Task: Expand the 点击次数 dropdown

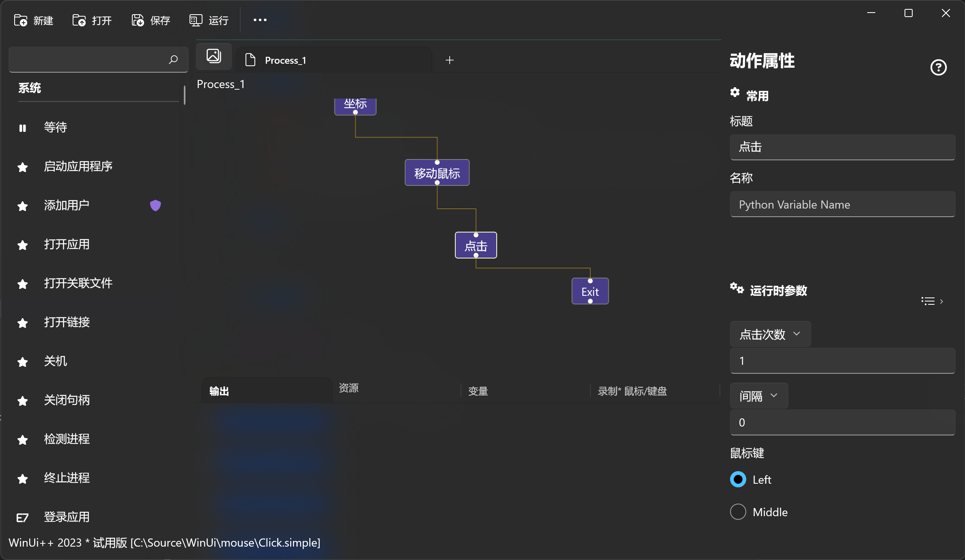Action: click(770, 334)
